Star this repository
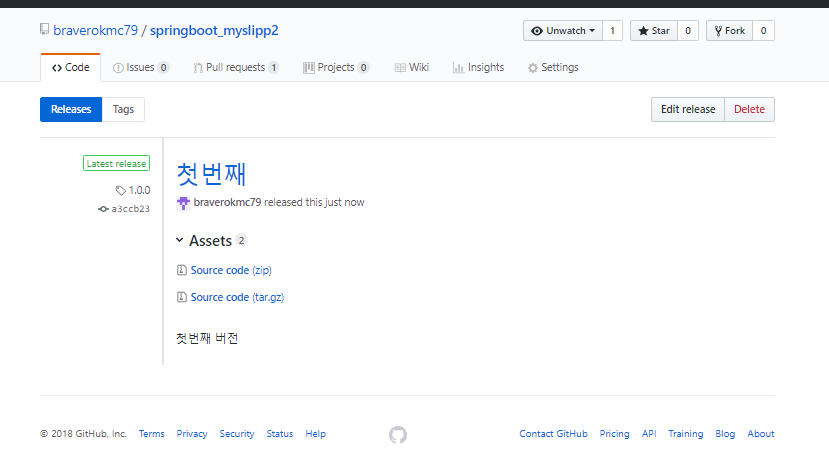 tap(654, 31)
